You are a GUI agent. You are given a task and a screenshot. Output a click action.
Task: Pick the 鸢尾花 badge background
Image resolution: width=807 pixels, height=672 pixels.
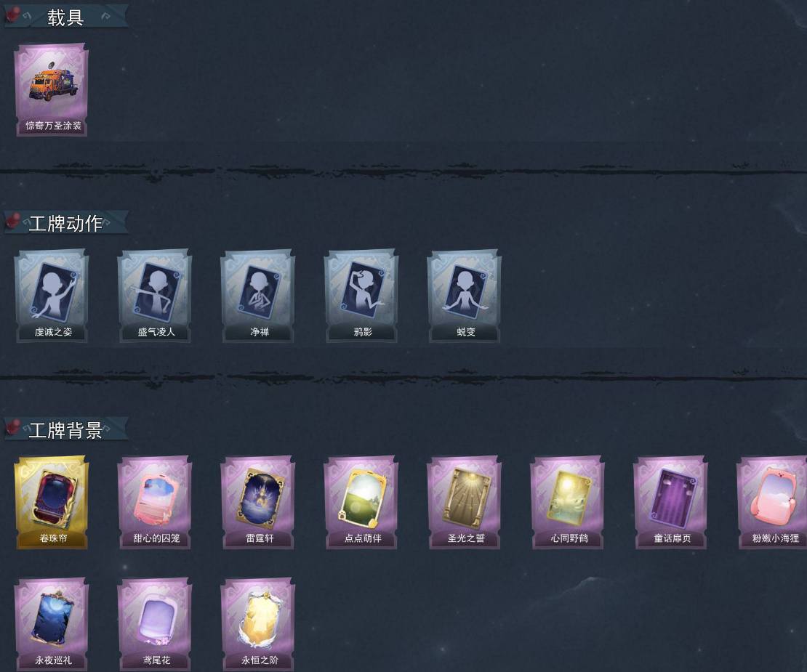click(x=155, y=624)
